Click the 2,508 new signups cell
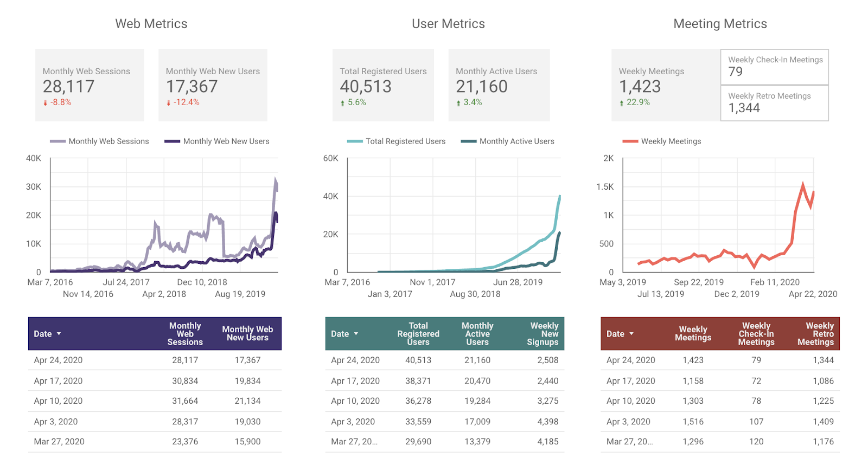Screen dimensions: 868x459 548,360
